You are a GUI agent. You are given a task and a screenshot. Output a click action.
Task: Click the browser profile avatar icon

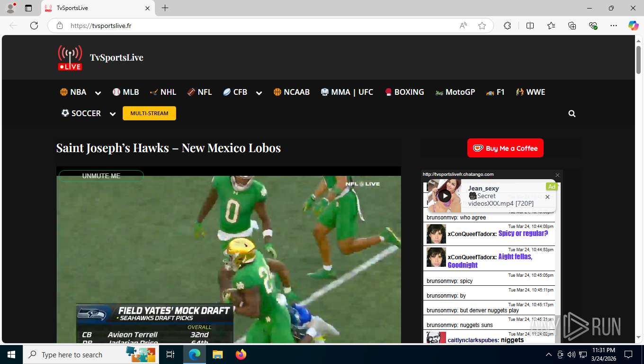pos(10,8)
